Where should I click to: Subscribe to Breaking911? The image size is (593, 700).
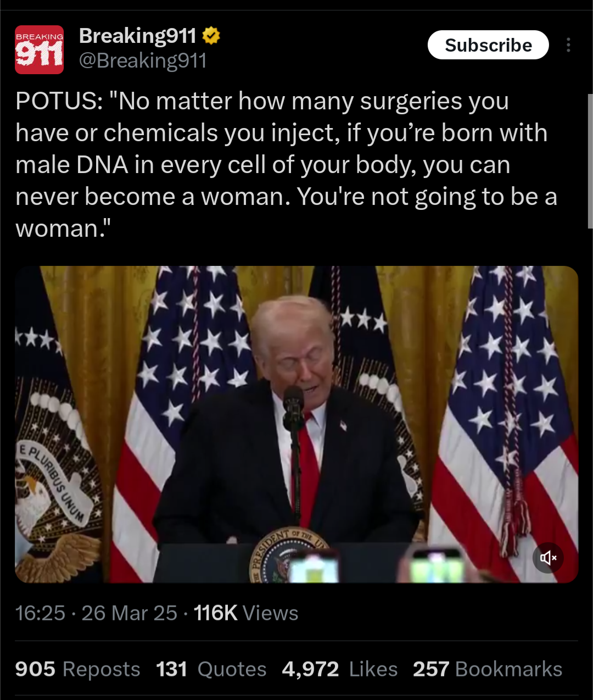click(488, 45)
